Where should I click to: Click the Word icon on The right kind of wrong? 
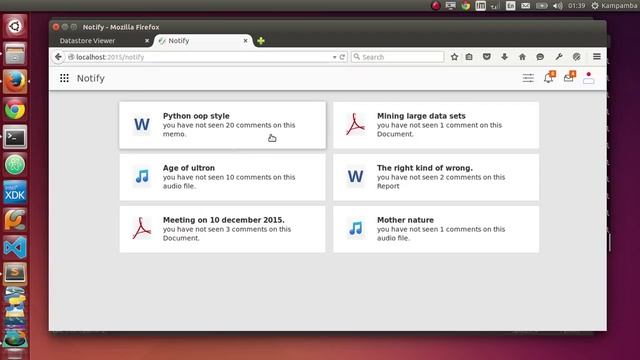[355, 176]
